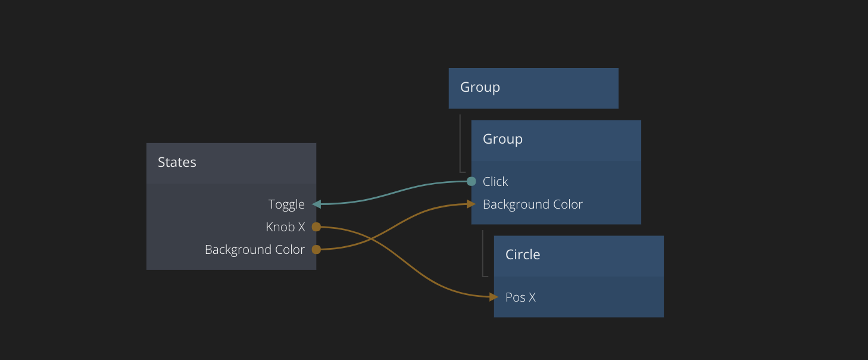Select Background Color input on Group node
This screenshot has height=360, width=868.
click(x=532, y=204)
